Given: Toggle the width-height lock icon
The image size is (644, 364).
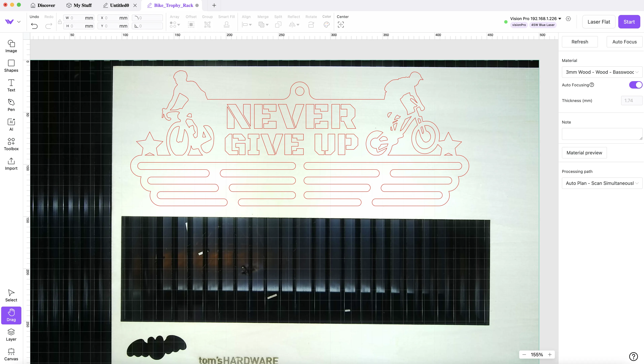Looking at the screenshot, I should (x=60, y=22).
